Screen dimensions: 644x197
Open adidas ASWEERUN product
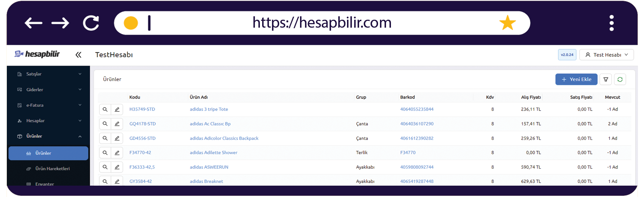pos(209,167)
